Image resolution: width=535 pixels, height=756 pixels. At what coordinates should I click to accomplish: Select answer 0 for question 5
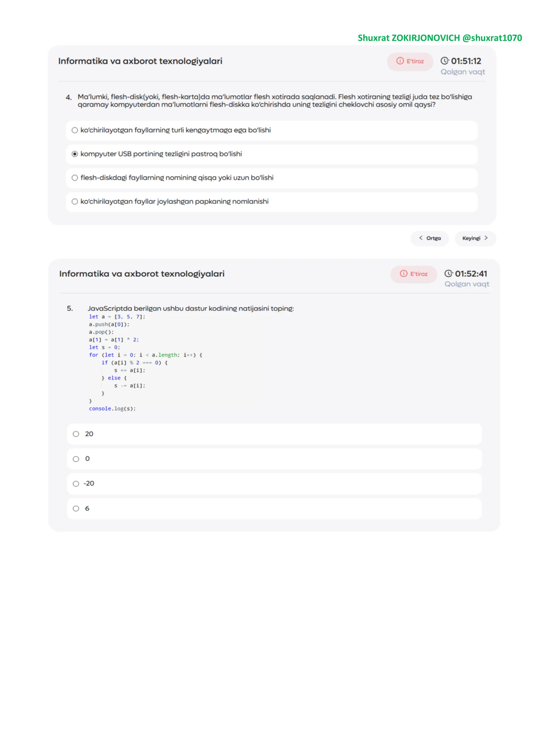[274, 459]
